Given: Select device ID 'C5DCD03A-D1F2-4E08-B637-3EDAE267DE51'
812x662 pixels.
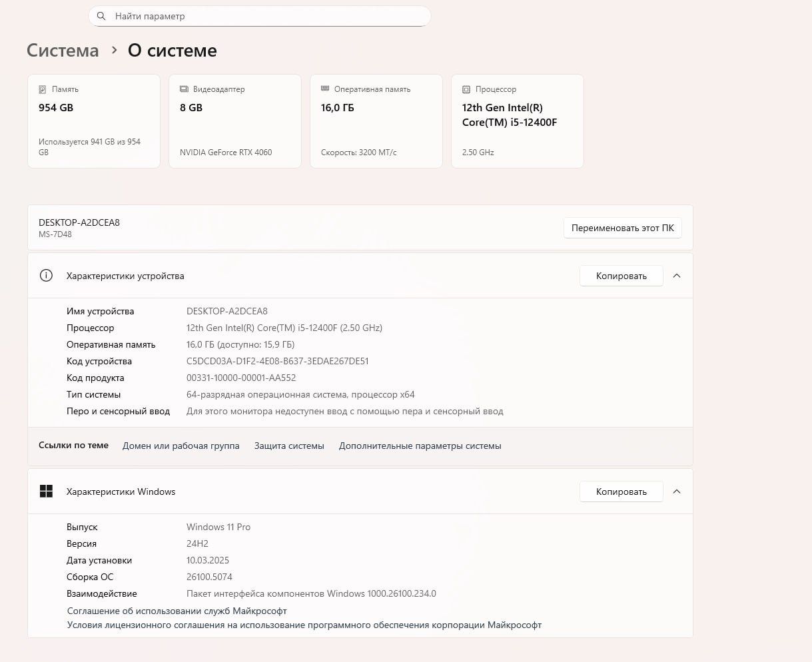Looking at the screenshot, I should pos(278,361).
